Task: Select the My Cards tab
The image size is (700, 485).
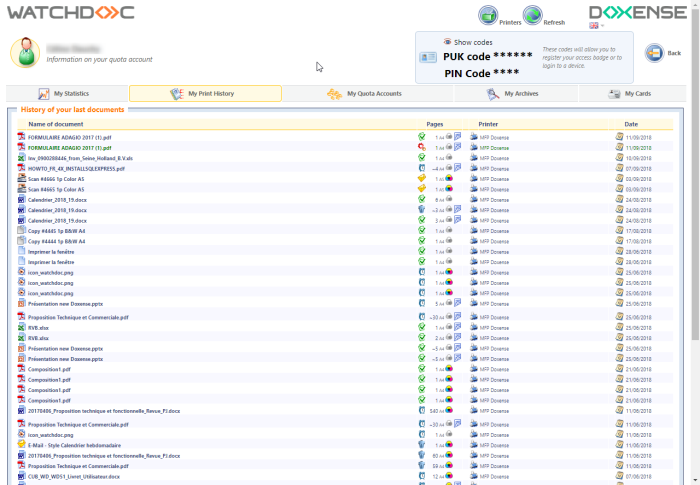Action: 631,94
